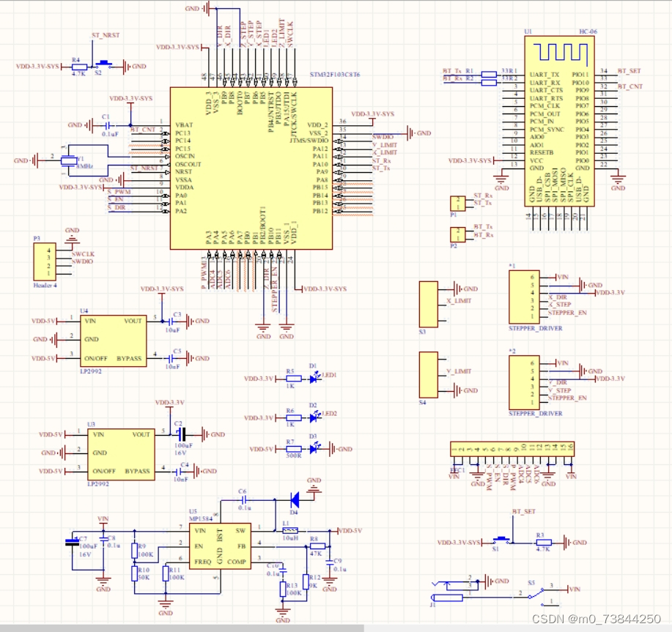Screen dimensions: 672x632
Task: Select capacitor C8 0.1u symbol
Action: pyautogui.click(x=103, y=540)
